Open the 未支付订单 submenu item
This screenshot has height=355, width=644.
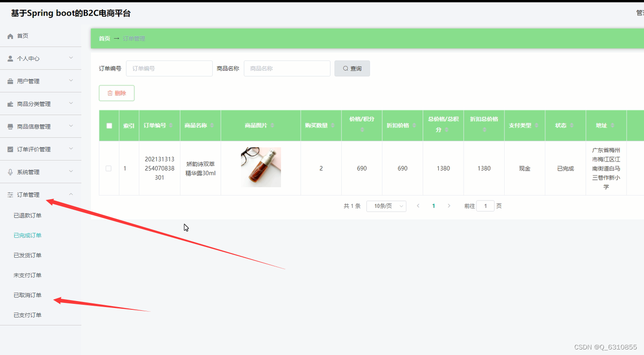pyautogui.click(x=27, y=275)
